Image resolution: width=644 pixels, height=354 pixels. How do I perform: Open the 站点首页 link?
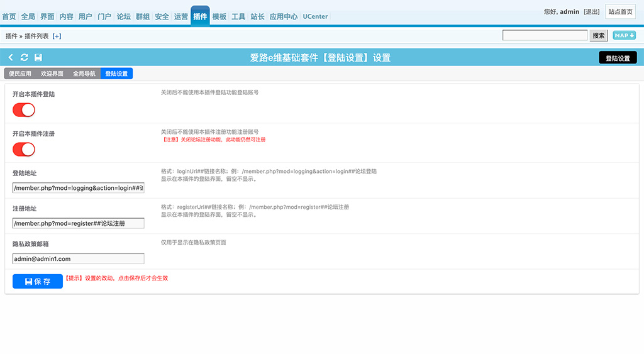coord(620,12)
